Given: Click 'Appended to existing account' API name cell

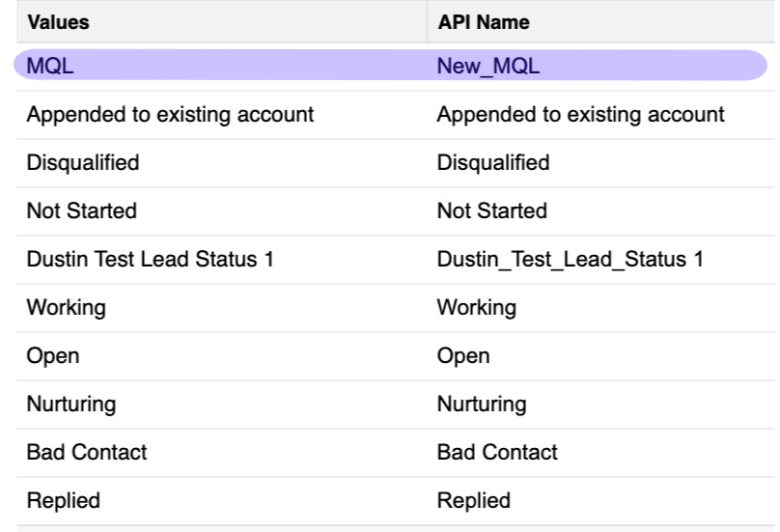Looking at the screenshot, I should pos(580,115).
